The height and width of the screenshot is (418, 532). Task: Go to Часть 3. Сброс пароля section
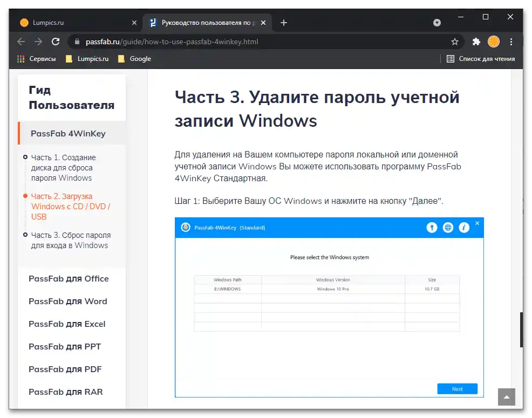coord(71,240)
